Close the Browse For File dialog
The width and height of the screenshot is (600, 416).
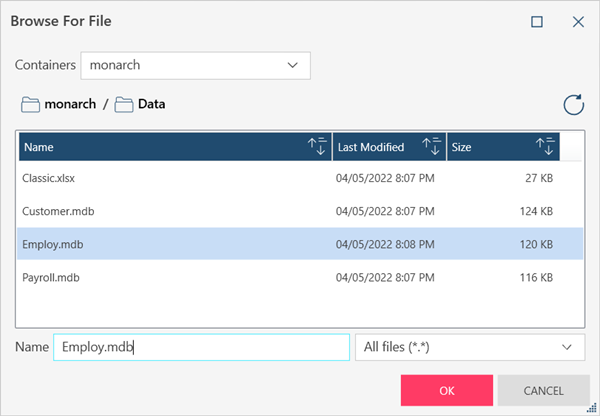[577, 21]
